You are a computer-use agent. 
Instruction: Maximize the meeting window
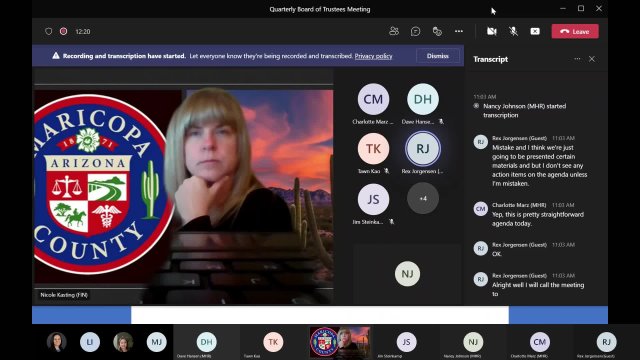click(x=581, y=8)
